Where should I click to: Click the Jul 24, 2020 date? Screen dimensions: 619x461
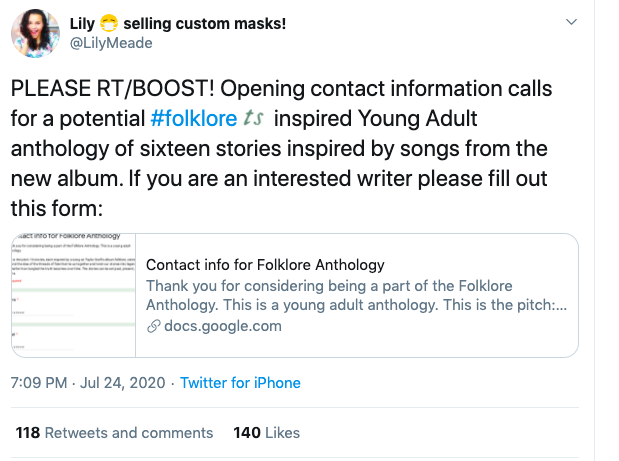pos(122,383)
